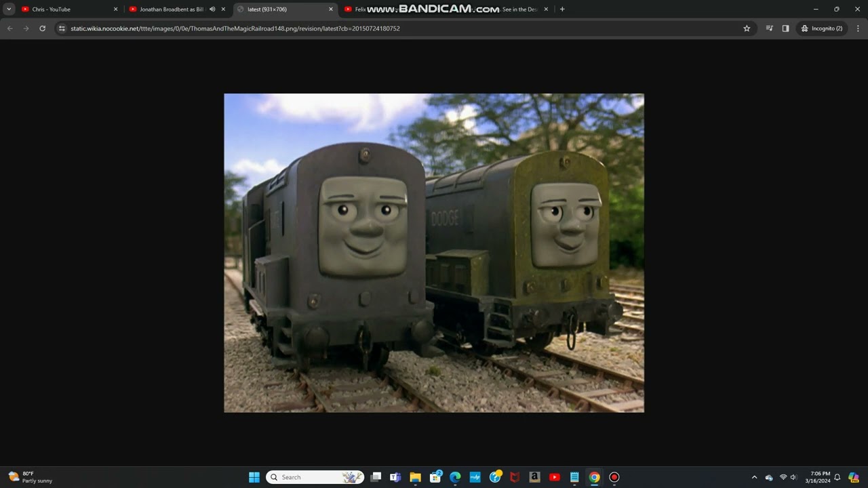Switch to the Jonathan Broadbent as Bill tab

point(178,9)
